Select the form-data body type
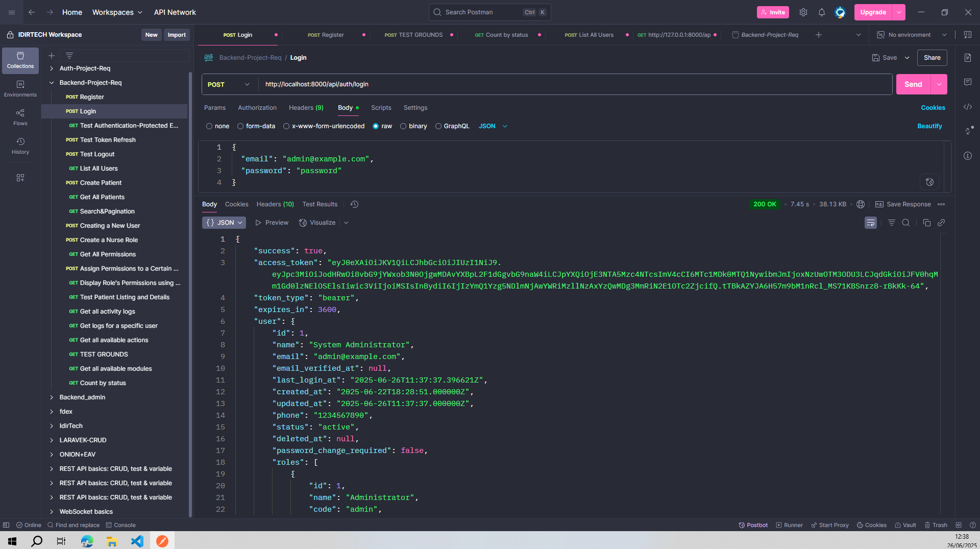Viewport: 980px width, 549px height. tap(240, 126)
